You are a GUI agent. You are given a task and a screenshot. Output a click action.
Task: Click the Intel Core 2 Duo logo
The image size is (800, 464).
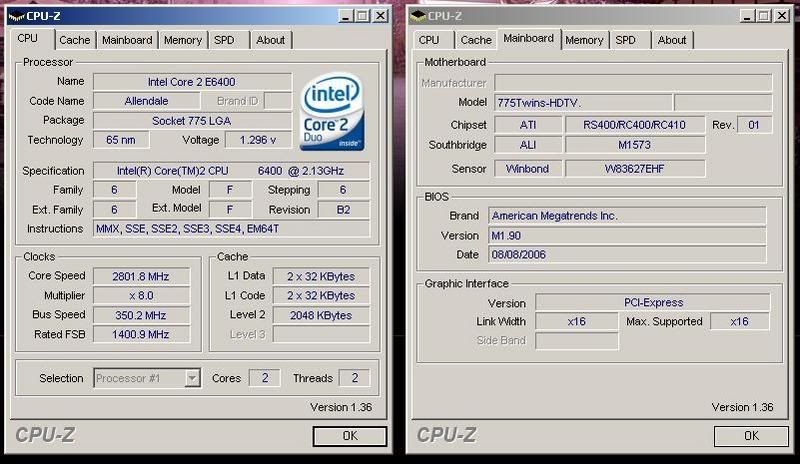(332, 111)
